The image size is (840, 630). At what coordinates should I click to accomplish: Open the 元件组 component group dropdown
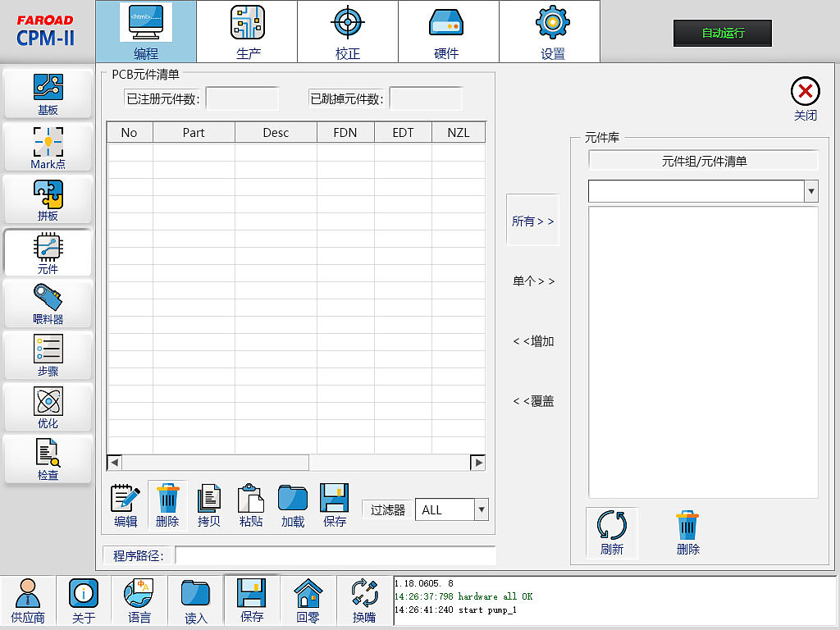click(702, 191)
